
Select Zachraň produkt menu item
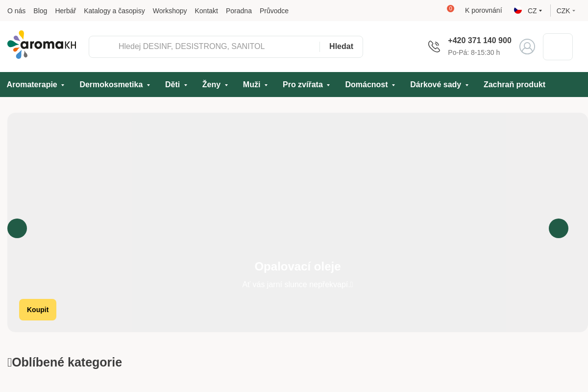pyautogui.click(x=514, y=85)
